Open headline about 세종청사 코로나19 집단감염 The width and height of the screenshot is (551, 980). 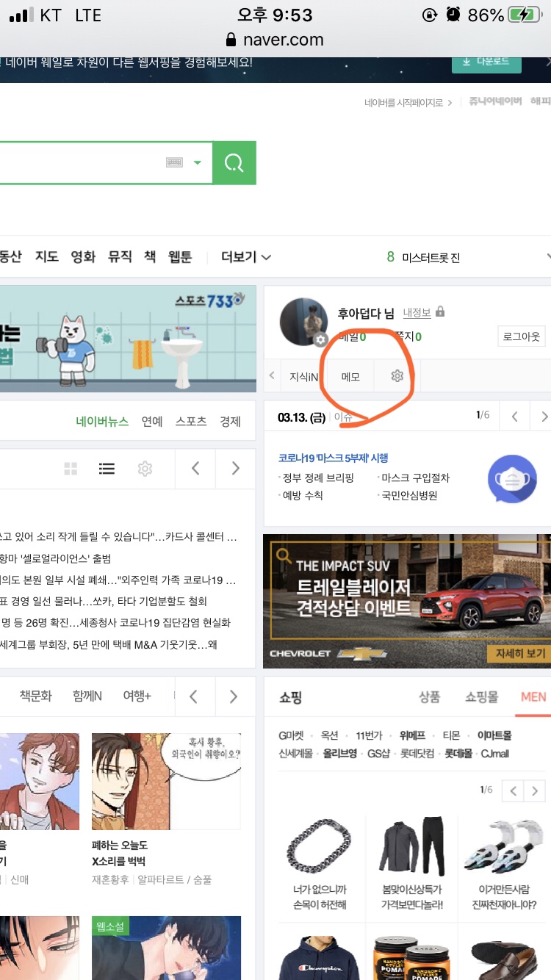point(115,622)
